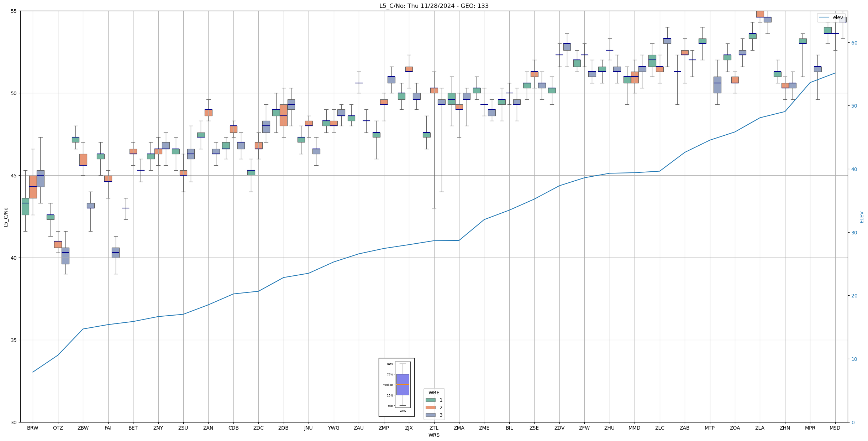Image resolution: width=868 pixels, height=441 pixels.
Task: Click the WRE legend title
Action: [433, 393]
